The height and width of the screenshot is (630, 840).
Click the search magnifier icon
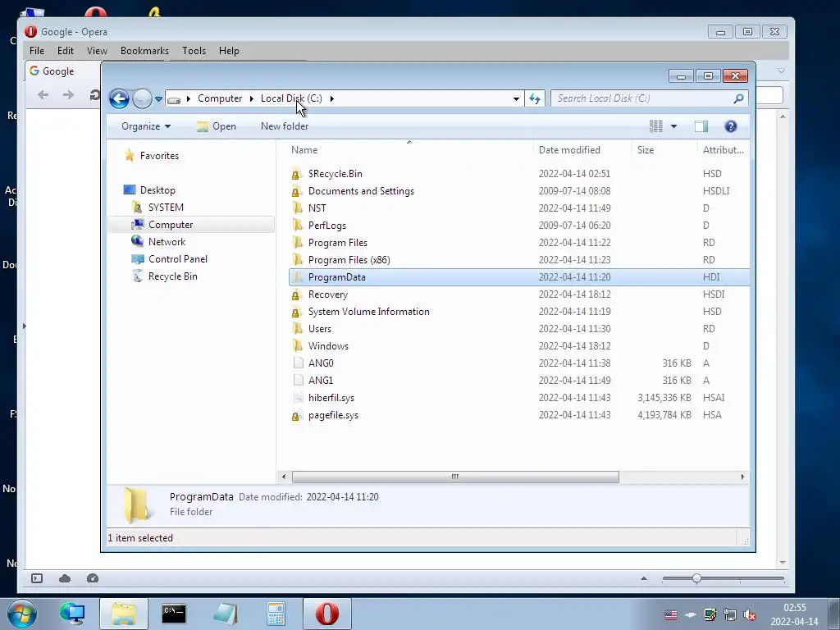click(739, 98)
